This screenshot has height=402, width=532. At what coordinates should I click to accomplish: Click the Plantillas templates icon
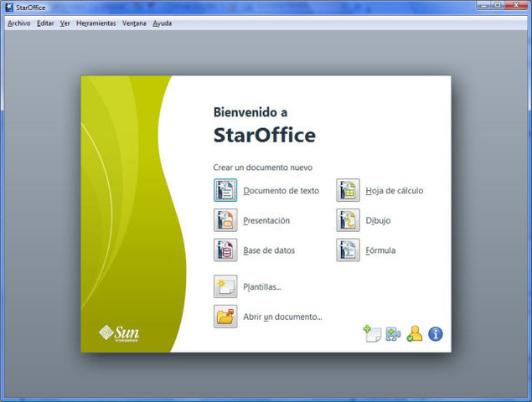[225, 286]
